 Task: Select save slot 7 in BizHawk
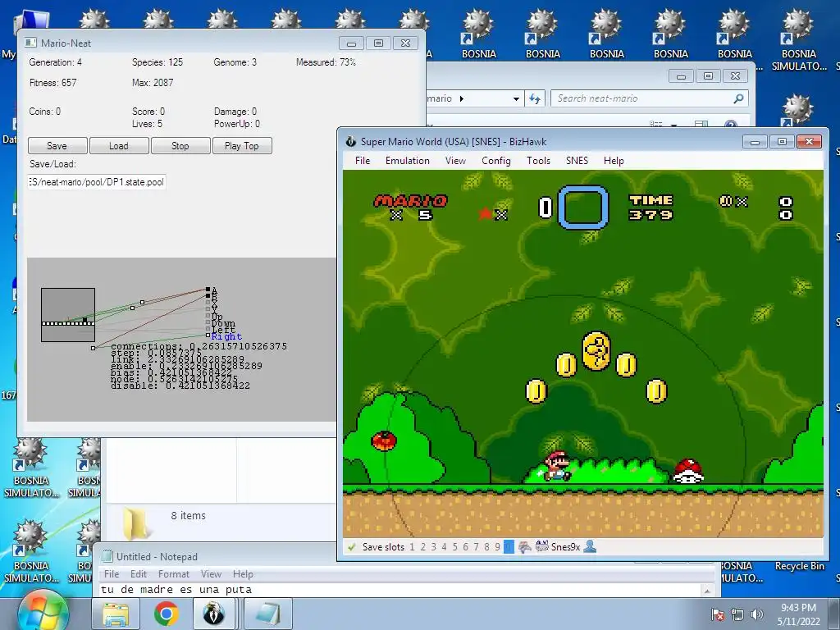coord(476,547)
